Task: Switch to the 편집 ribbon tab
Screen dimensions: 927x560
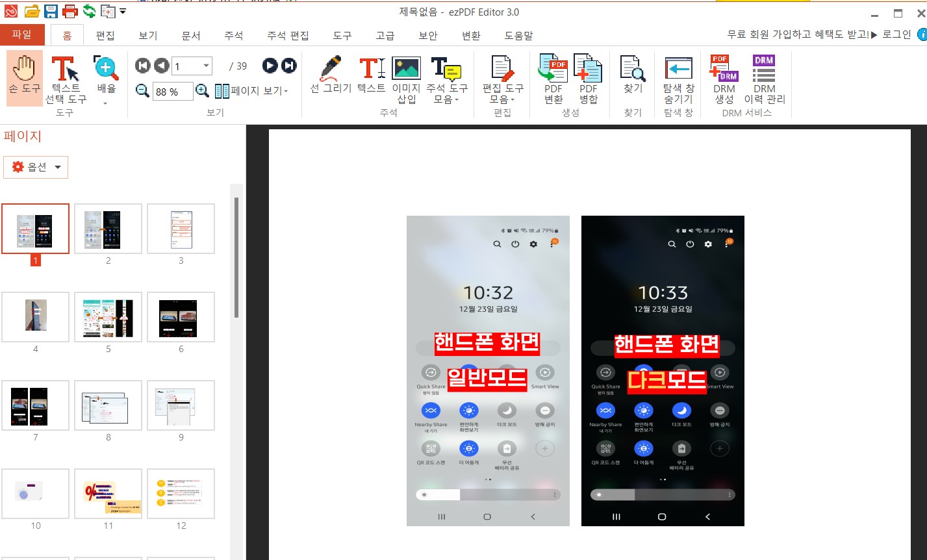Action: pyautogui.click(x=105, y=36)
